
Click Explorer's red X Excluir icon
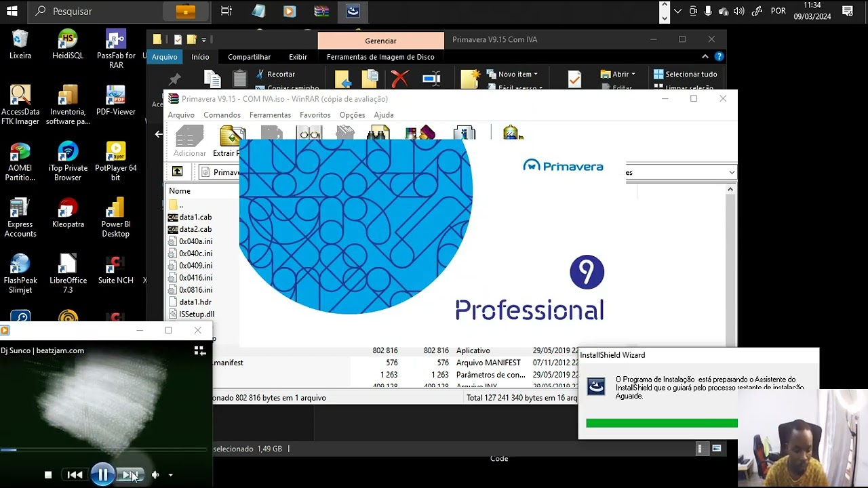pyautogui.click(x=400, y=79)
